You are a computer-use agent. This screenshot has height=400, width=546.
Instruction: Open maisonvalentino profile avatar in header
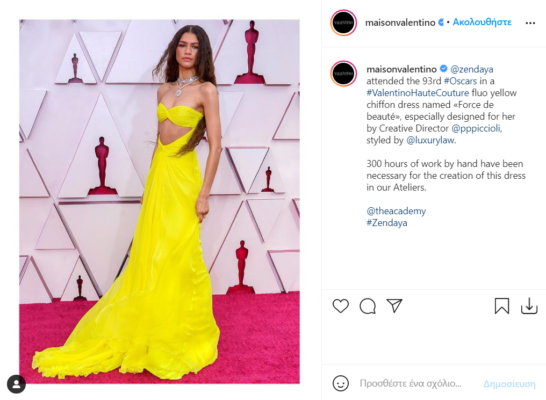(x=343, y=23)
